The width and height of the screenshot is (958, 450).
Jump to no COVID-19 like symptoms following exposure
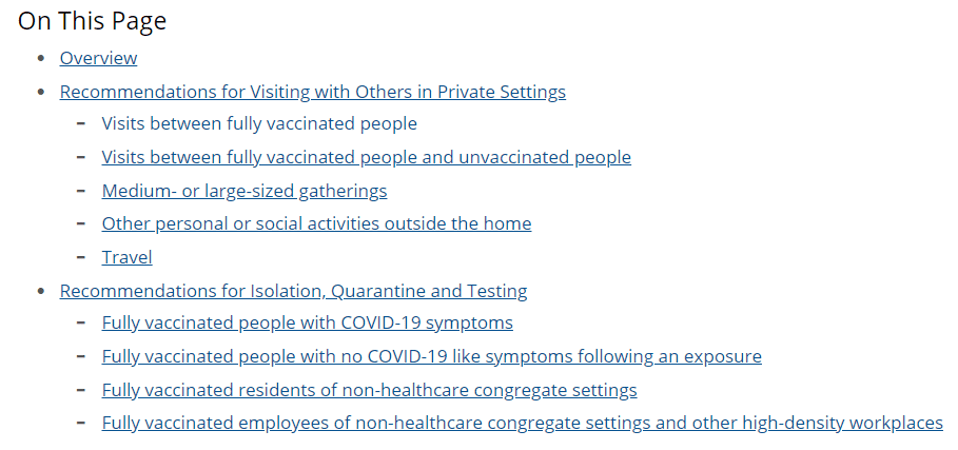click(431, 356)
